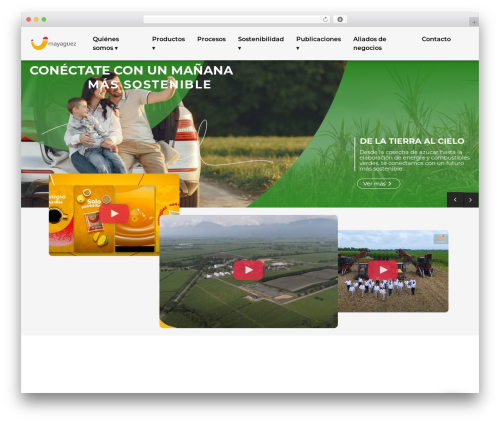Viewport: 500px width, 423px height.
Task: Open a new browser tab with plus
Action: pyautogui.click(x=474, y=22)
